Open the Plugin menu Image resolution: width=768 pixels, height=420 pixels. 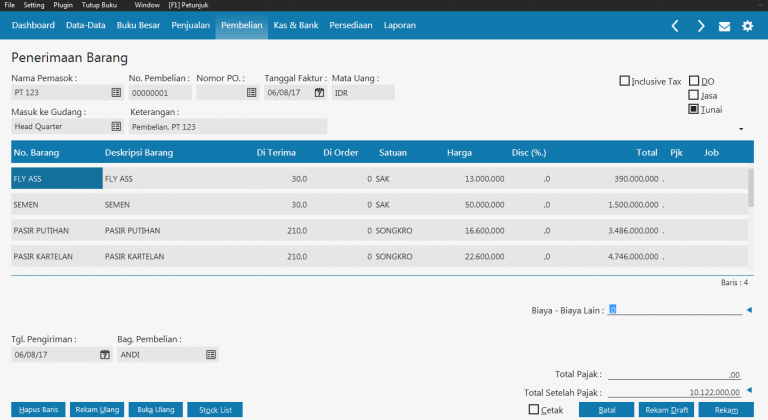(x=64, y=5)
